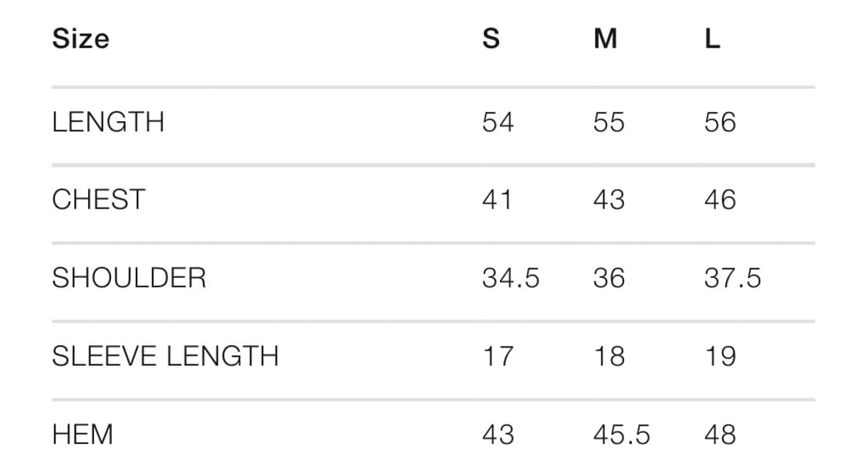Click the shoulder value 36 for M
This screenshot has height=474, width=868.
tap(609, 278)
